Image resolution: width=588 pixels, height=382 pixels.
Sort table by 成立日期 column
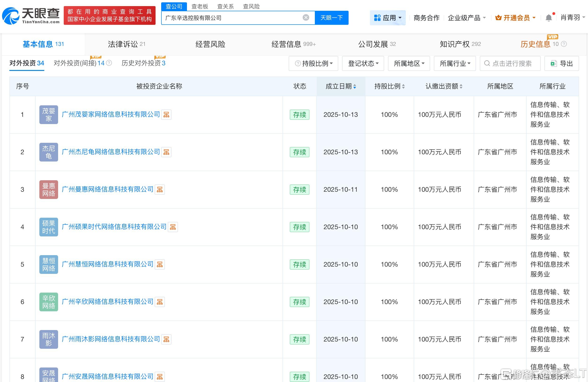coord(355,86)
